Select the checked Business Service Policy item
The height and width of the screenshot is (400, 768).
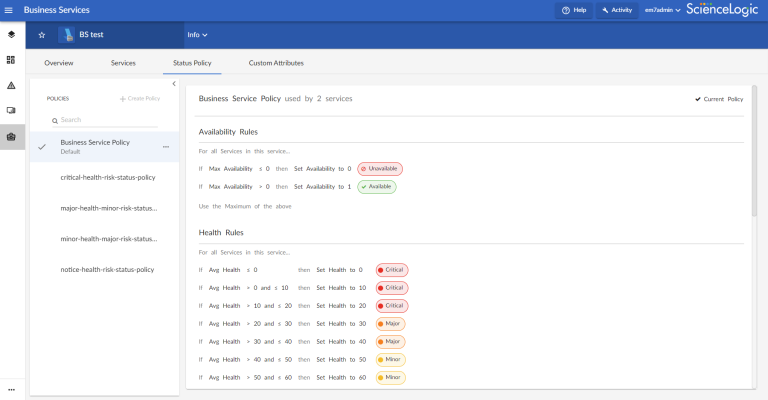point(95,146)
